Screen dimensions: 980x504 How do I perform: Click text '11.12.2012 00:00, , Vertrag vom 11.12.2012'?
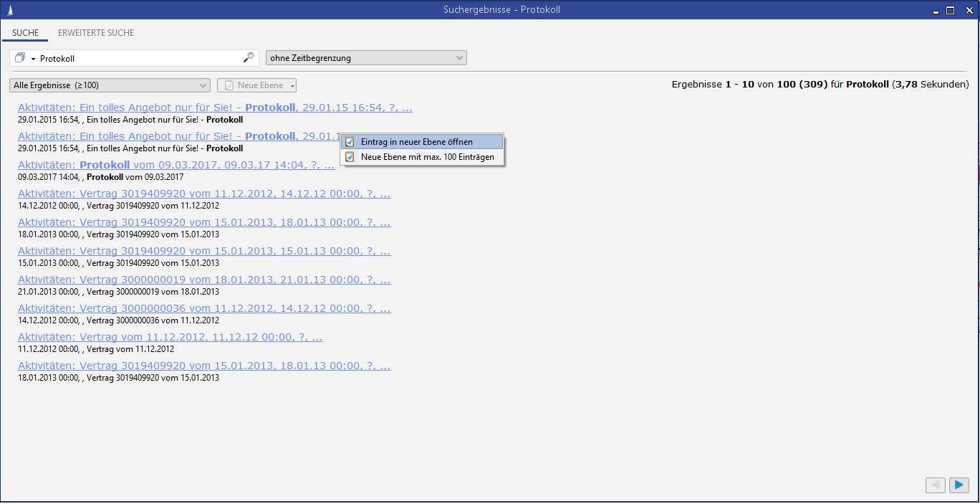pos(96,349)
